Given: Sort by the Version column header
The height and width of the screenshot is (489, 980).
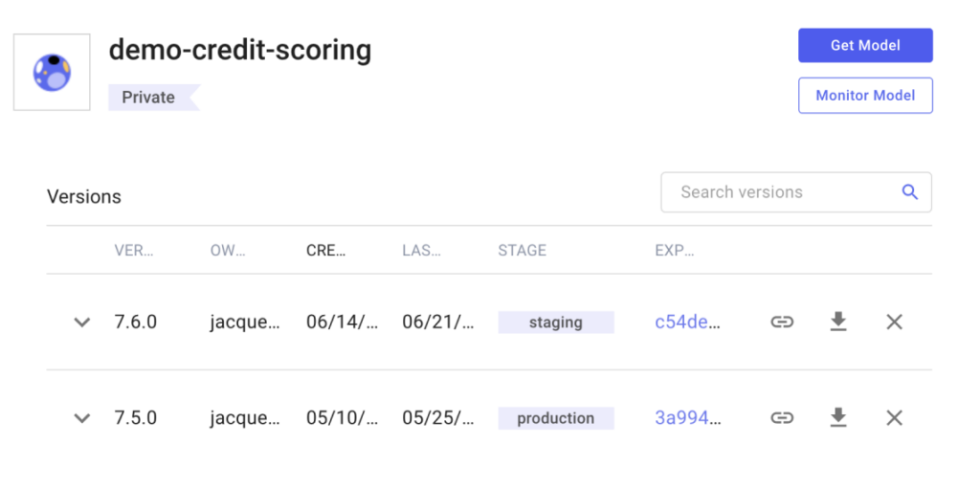Looking at the screenshot, I should pyautogui.click(x=134, y=251).
